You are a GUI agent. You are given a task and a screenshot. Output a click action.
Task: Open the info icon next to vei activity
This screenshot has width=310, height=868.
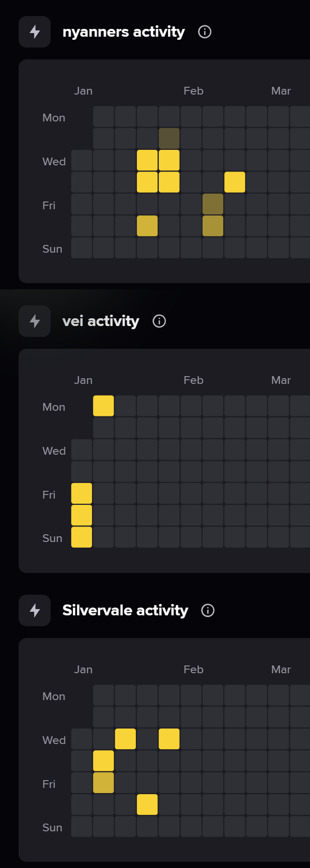click(159, 321)
